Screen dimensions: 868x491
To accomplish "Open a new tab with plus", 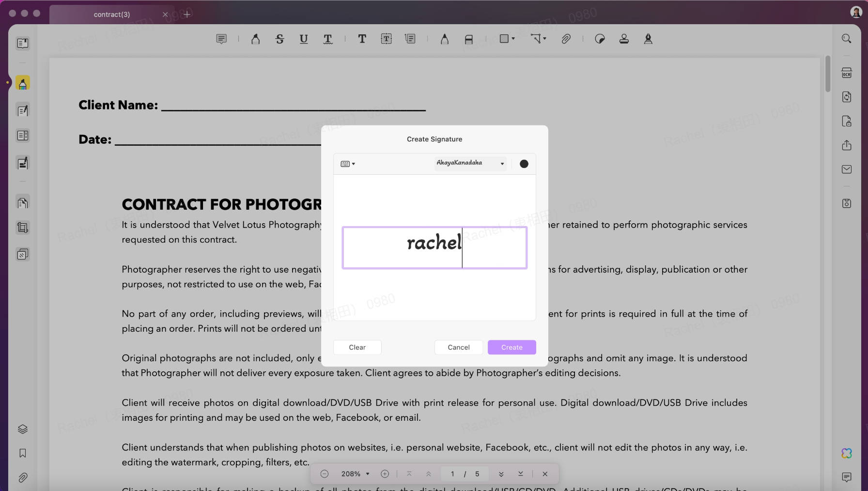I will click(x=187, y=14).
